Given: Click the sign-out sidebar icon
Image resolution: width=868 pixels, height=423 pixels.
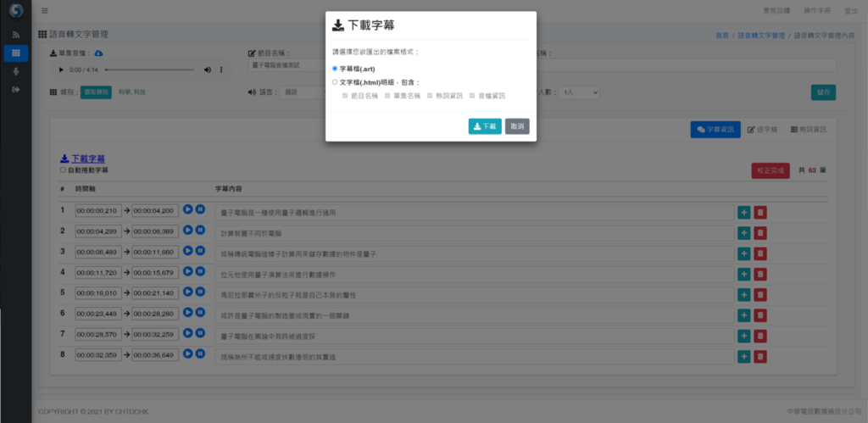Looking at the screenshot, I should (x=16, y=89).
